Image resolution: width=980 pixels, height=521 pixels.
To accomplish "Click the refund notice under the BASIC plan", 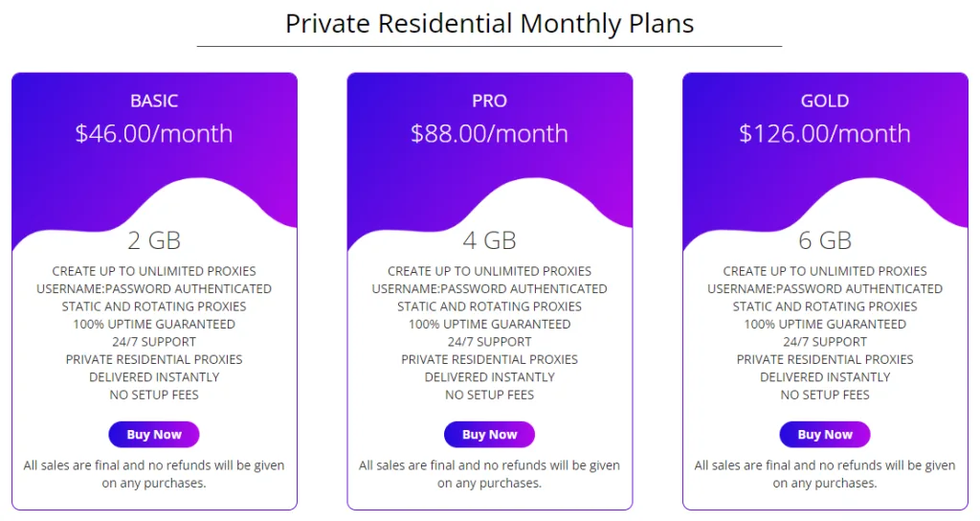I will tap(154, 474).
